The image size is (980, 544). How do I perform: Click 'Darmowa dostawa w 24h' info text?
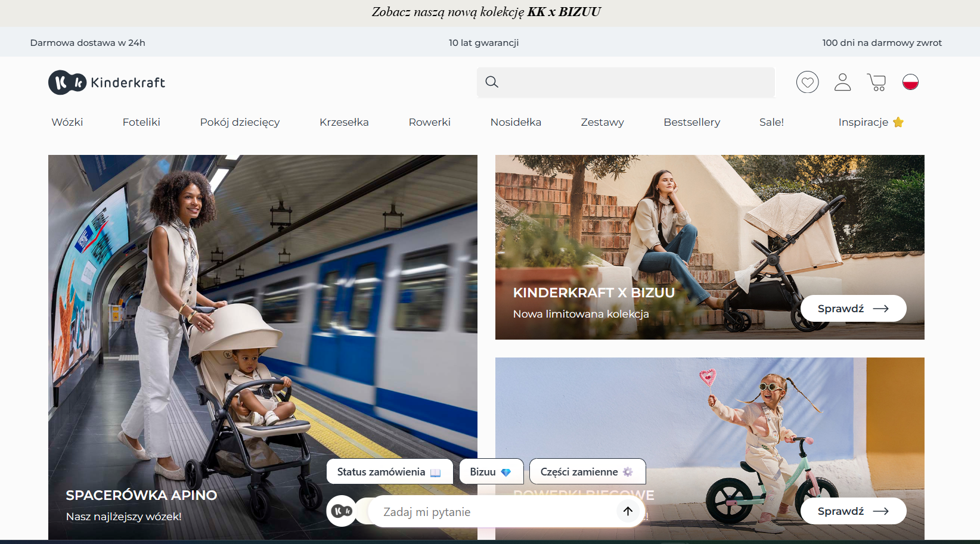[x=88, y=43]
